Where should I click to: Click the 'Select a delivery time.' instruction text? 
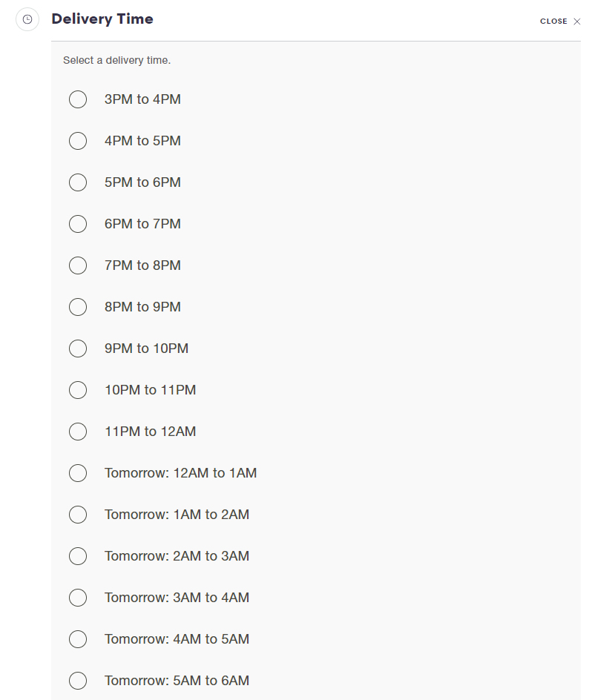pyautogui.click(x=116, y=60)
